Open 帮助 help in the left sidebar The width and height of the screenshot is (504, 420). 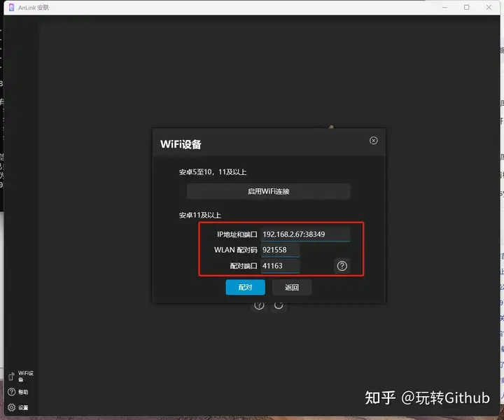18,392
